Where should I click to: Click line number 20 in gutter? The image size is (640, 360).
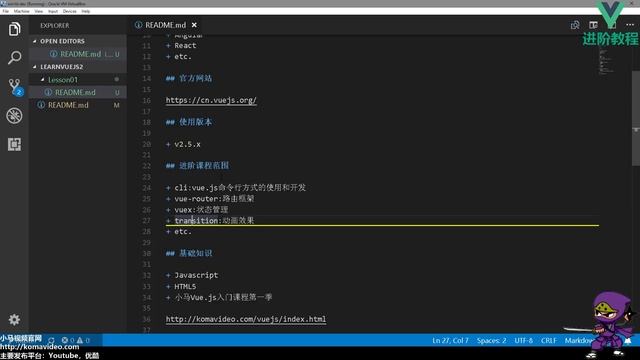(x=147, y=144)
